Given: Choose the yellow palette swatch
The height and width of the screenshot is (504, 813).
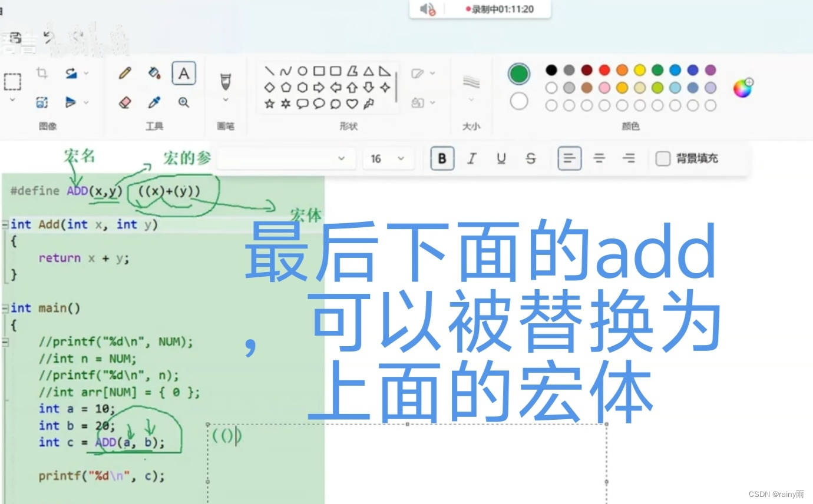Looking at the screenshot, I should (x=640, y=70).
